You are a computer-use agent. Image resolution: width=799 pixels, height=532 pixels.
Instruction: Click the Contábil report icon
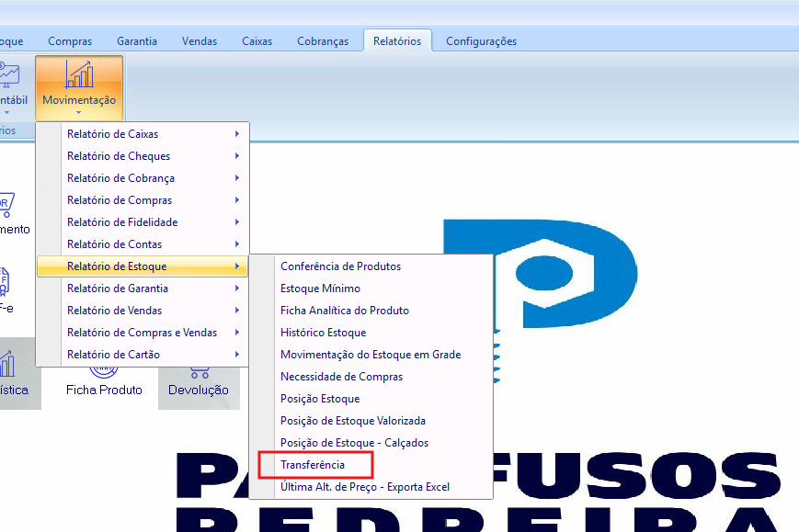9,75
